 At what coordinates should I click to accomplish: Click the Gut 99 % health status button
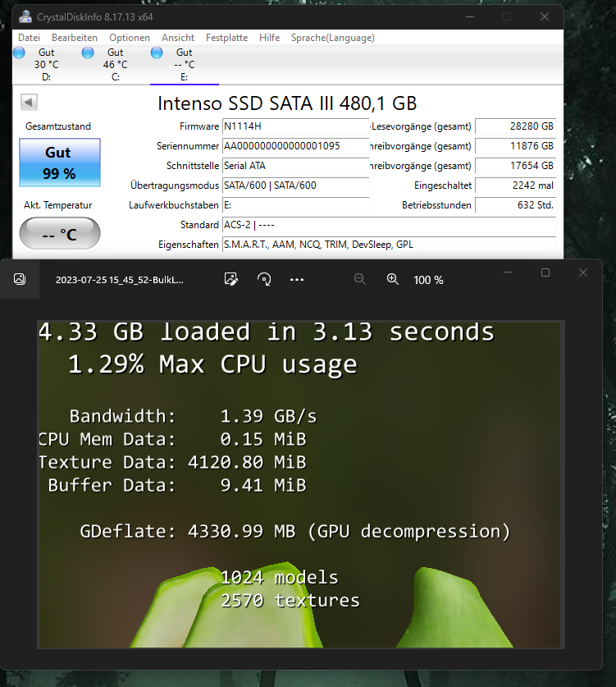tap(60, 163)
